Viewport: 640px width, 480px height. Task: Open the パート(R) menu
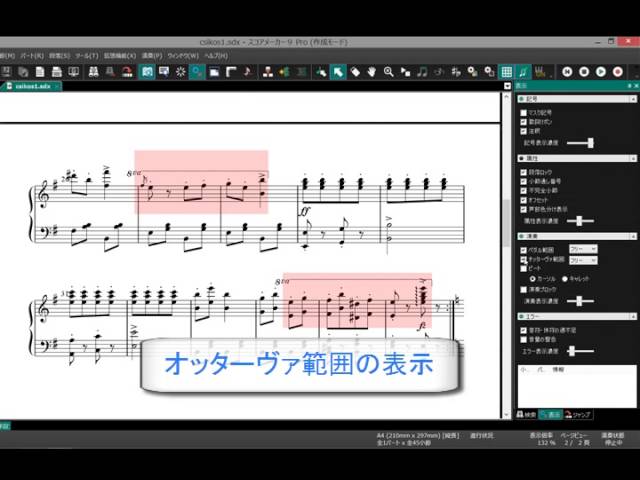[x=32, y=56]
